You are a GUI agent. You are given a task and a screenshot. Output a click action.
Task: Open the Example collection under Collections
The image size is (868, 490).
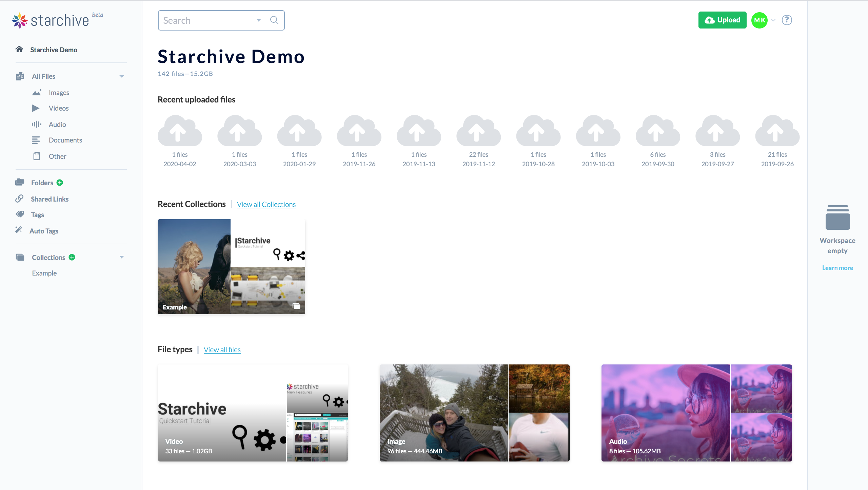click(44, 273)
